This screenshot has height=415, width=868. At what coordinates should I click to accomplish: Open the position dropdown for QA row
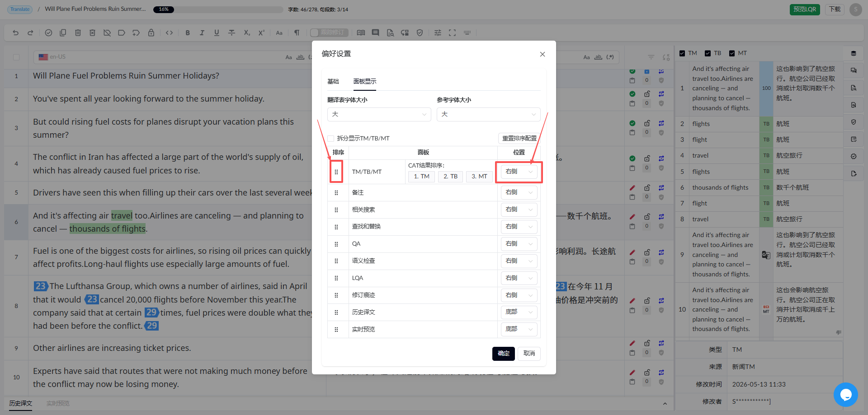(x=519, y=244)
